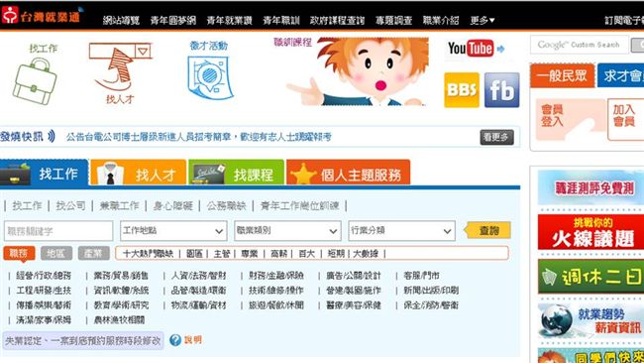Viewport: 644px width, 363px height.
Task: Click the 職務關鍵字 keyword input field
Action: (x=58, y=231)
